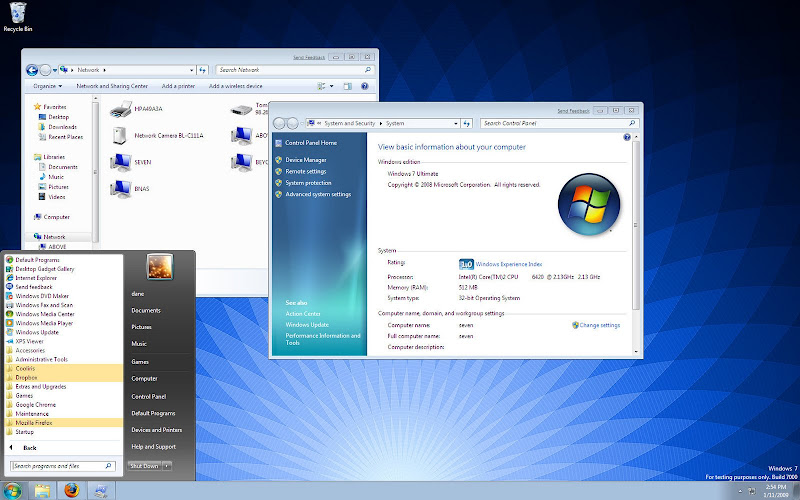The image size is (800, 500).
Task: Click the Windows Experience Index rating badge
Action: [466, 264]
